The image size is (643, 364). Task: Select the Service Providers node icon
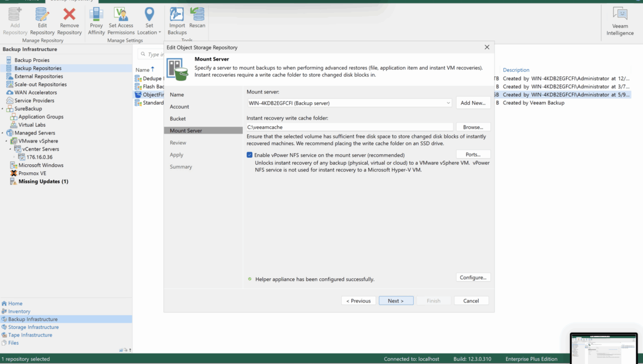point(9,100)
